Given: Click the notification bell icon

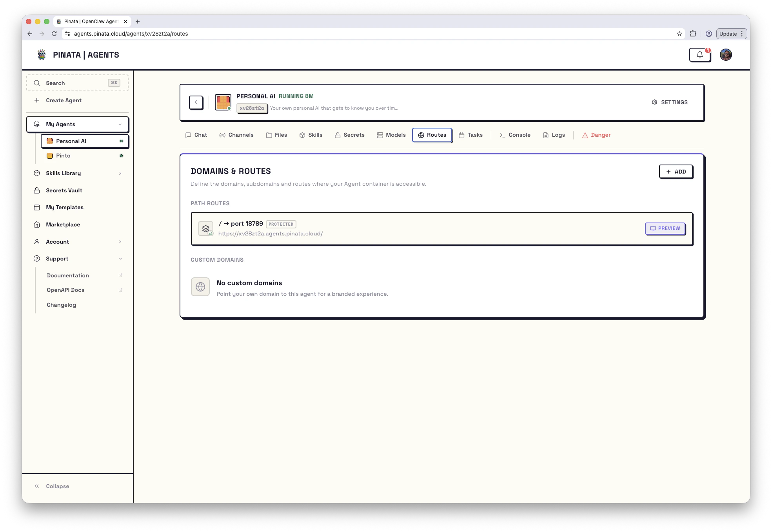Looking at the screenshot, I should (700, 55).
